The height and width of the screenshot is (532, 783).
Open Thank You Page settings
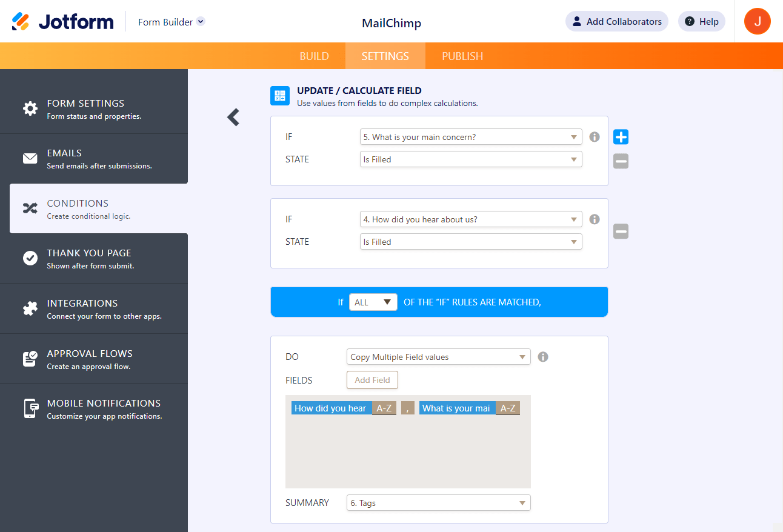click(x=94, y=258)
